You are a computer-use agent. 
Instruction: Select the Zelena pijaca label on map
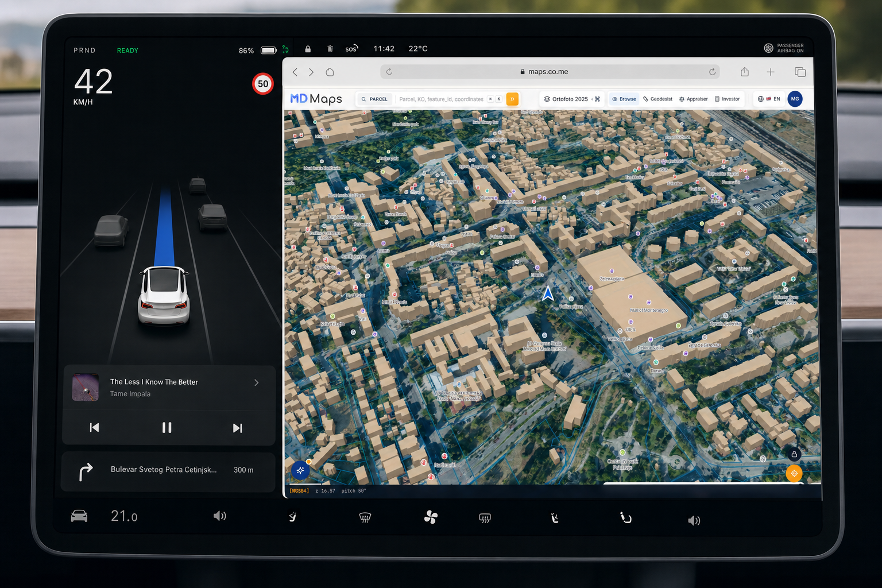point(612,278)
